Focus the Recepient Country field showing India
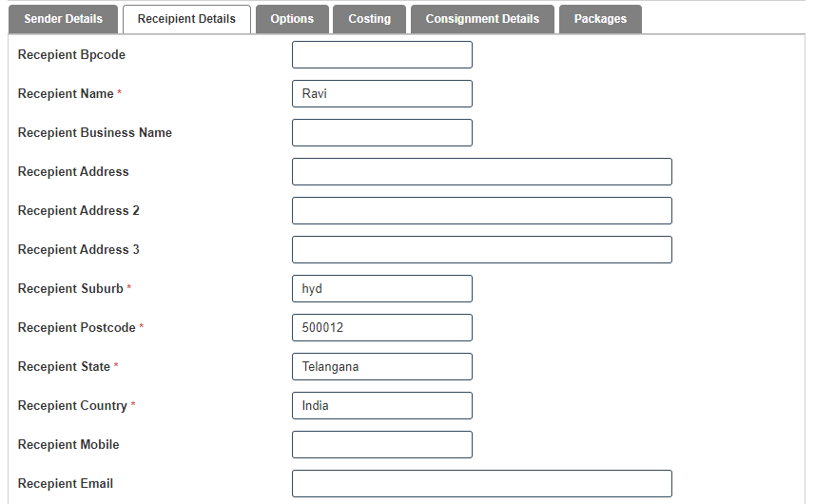This screenshot has height=504, width=815. point(381,406)
